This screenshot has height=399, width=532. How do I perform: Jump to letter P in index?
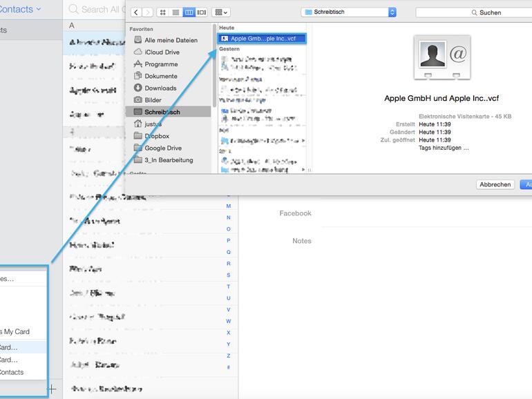228,241
